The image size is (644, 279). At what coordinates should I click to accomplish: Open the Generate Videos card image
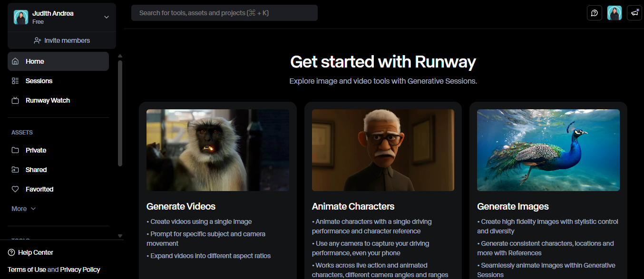[217, 150]
